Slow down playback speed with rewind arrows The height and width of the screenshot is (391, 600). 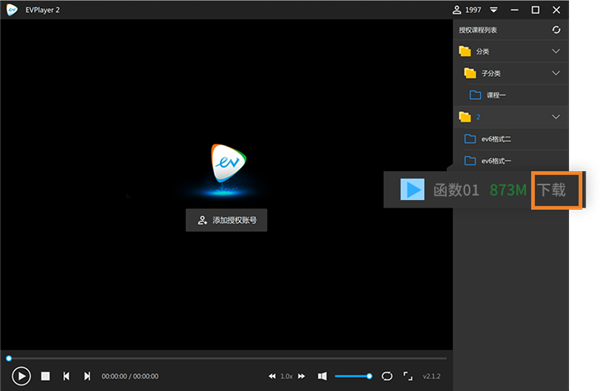coord(272,376)
